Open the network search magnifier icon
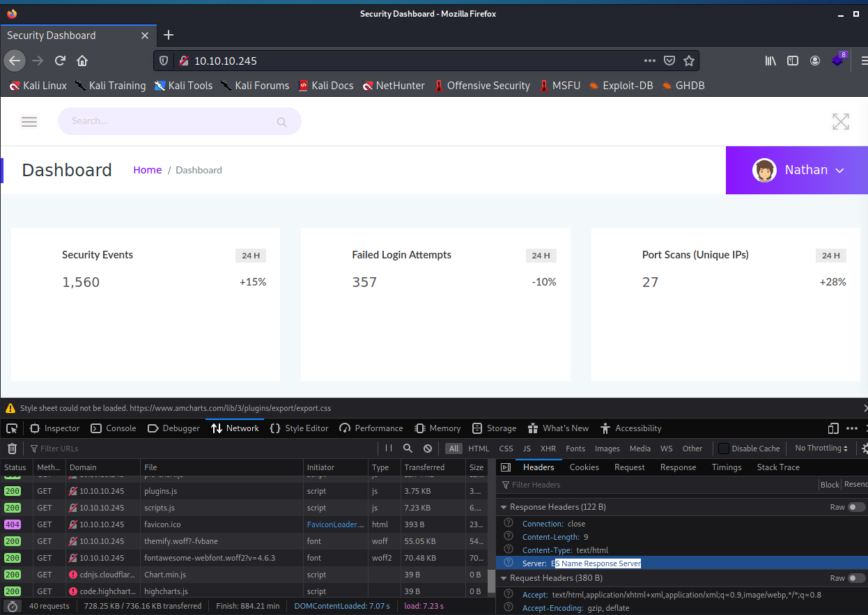The height and width of the screenshot is (615, 868). coord(408,449)
